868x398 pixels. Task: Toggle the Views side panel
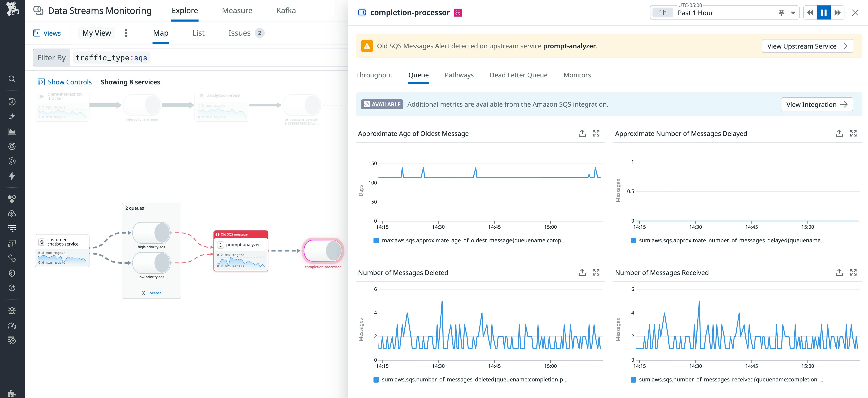[47, 33]
